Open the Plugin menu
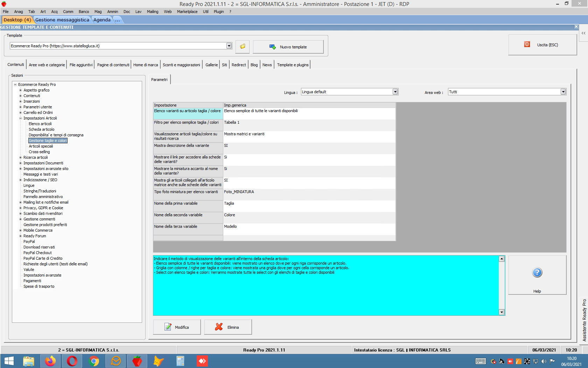The width and height of the screenshot is (588, 368). point(219,12)
